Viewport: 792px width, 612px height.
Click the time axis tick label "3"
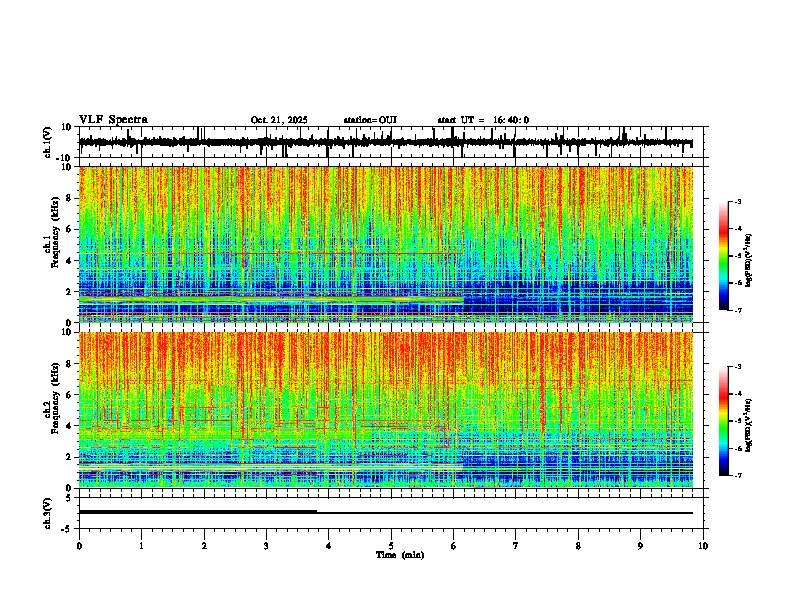tap(266, 546)
